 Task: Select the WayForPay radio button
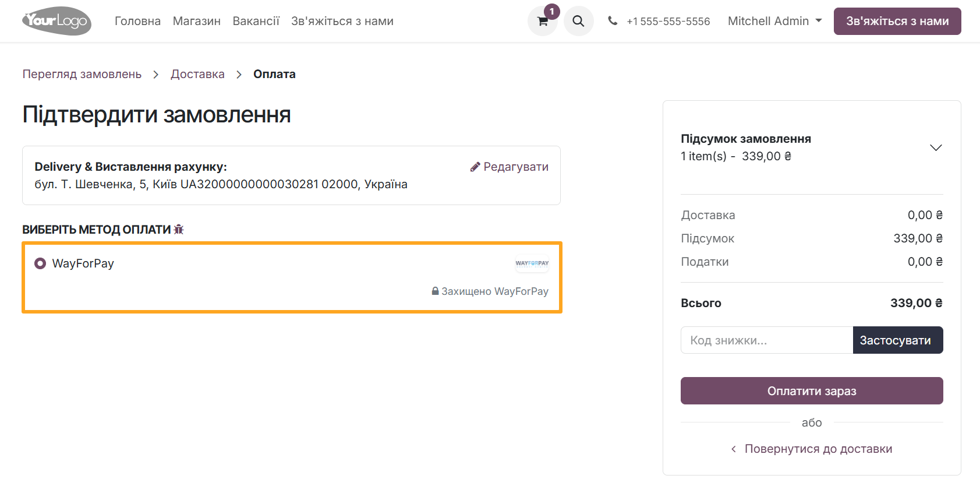pyautogui.click(x=40, y=263)
